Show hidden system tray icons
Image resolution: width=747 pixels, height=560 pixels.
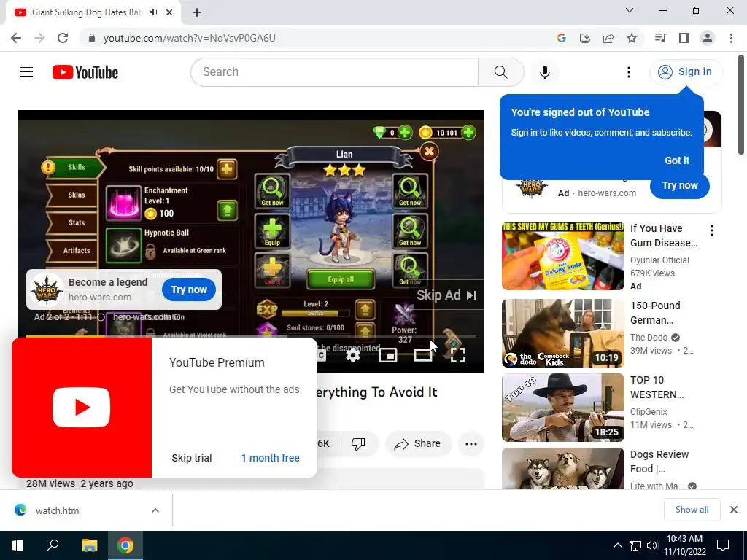[617, 545]
